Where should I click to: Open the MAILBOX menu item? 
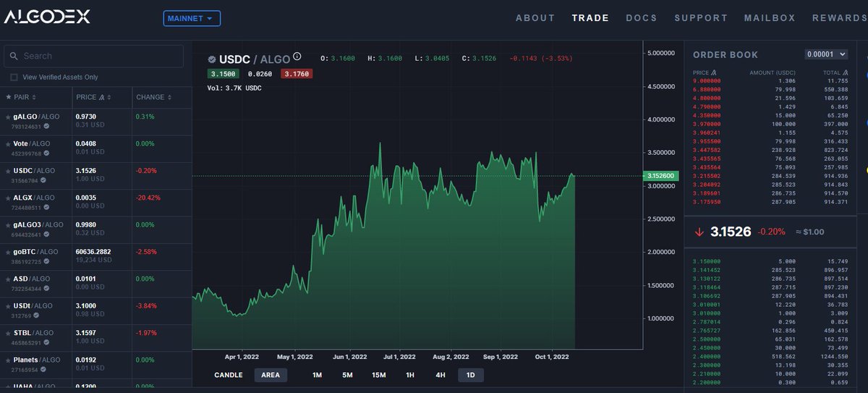[x=770, y=18]
